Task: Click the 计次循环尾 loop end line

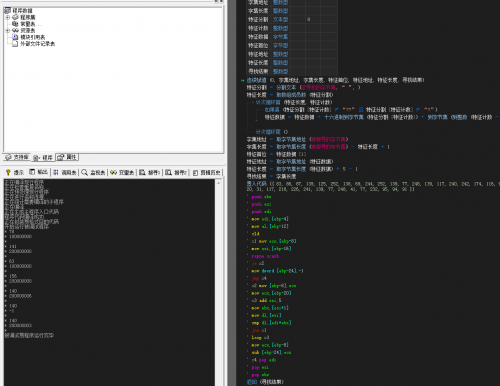Action: (272, 132)
